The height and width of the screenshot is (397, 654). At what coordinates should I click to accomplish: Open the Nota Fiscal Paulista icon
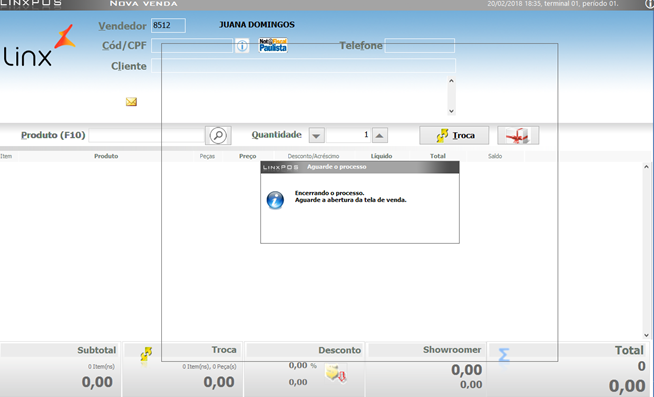273,45
